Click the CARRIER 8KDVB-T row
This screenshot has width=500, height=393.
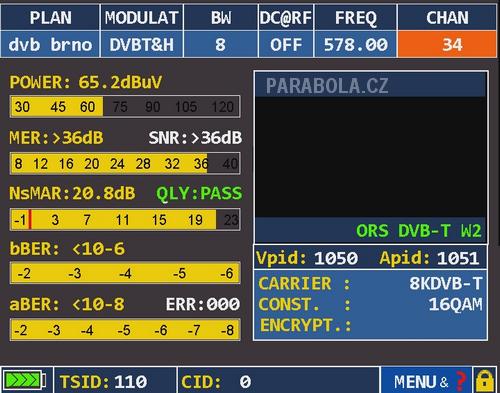370,284
